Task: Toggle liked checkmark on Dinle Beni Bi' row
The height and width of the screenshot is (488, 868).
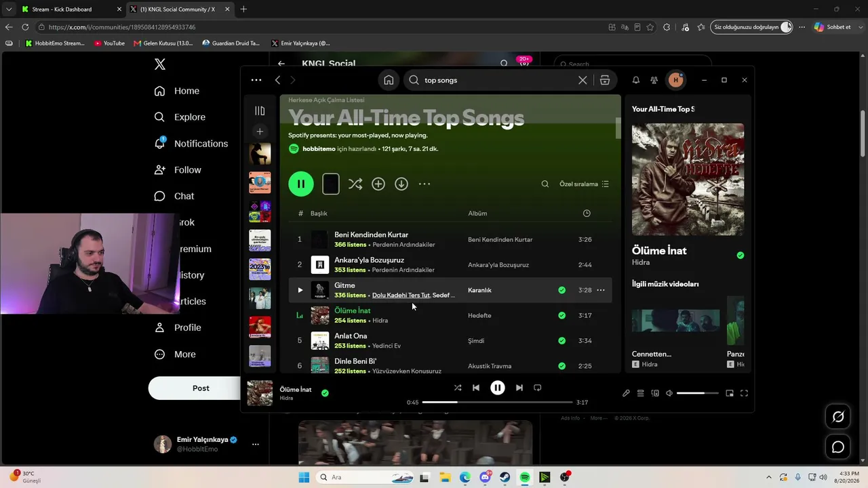Action: pos(561,366)
